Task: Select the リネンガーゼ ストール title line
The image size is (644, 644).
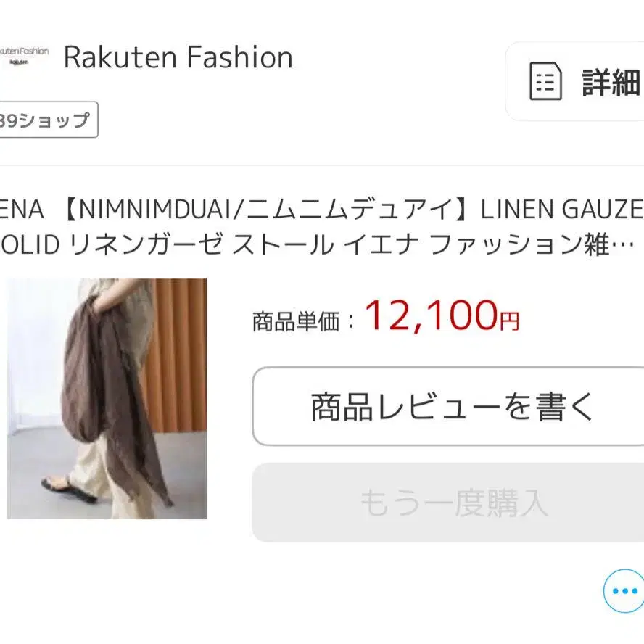Action: click(x=317, y=245)
